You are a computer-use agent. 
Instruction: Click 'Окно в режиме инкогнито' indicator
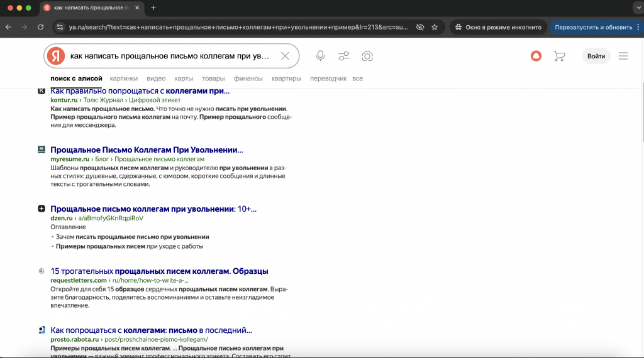pyautogui.click(x=498, y=27)
